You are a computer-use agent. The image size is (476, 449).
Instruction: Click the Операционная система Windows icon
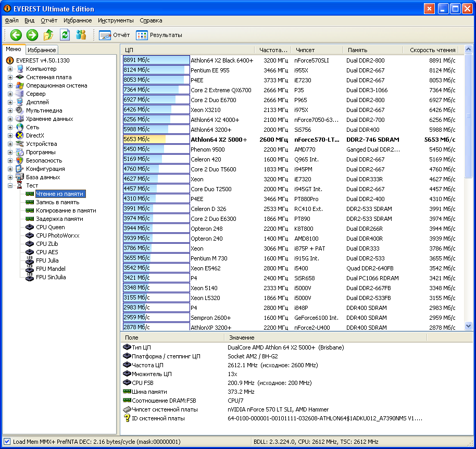click(x=20, y=85)
